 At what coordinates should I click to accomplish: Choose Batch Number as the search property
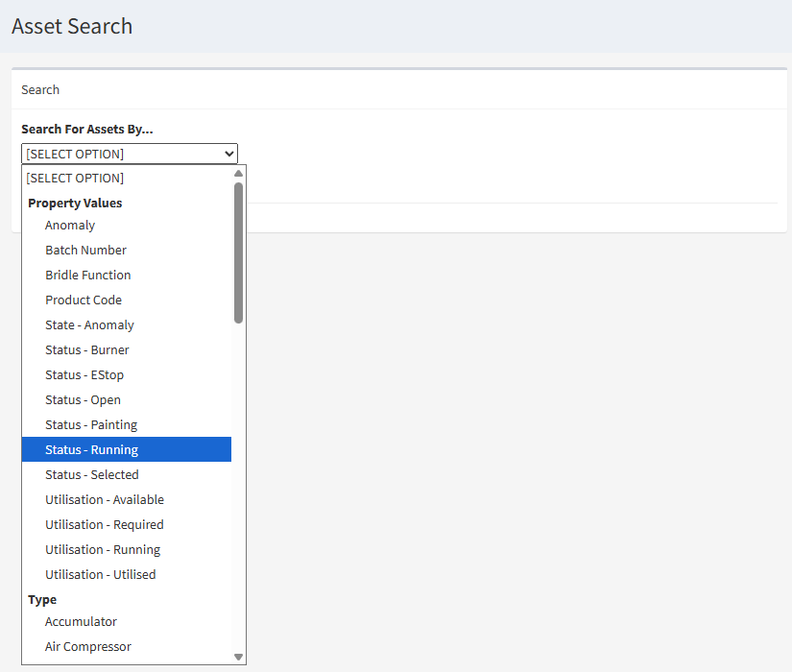click(85, 250)
